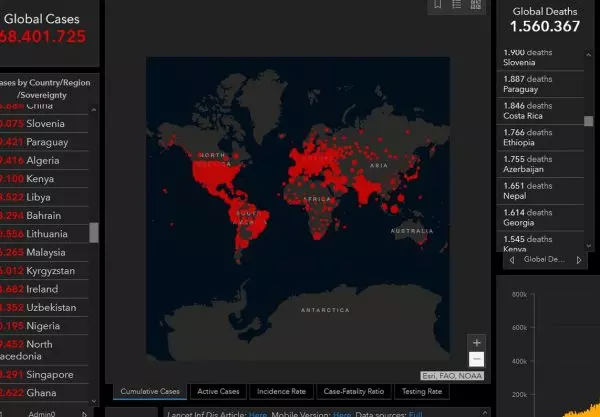Go to previous deaths panel arrow
The image size is (600, 417).
513,259
